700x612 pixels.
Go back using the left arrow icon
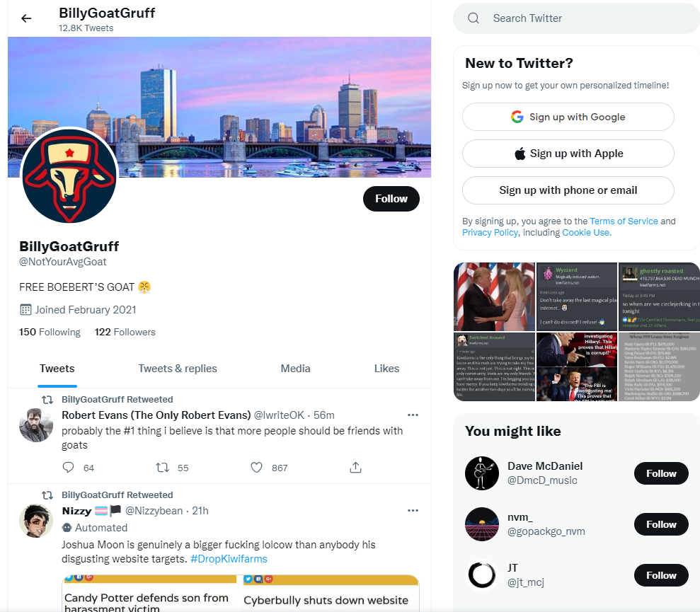[x=26, y=18]
